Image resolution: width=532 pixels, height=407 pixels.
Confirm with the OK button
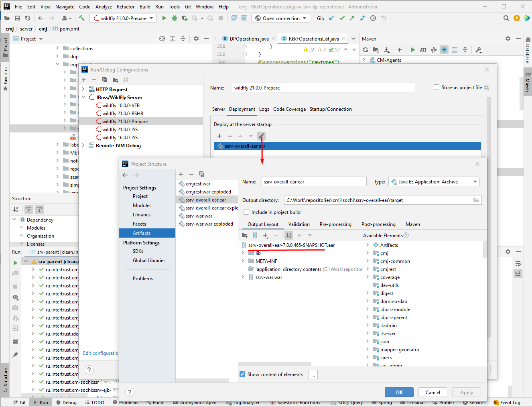[399, 392]
